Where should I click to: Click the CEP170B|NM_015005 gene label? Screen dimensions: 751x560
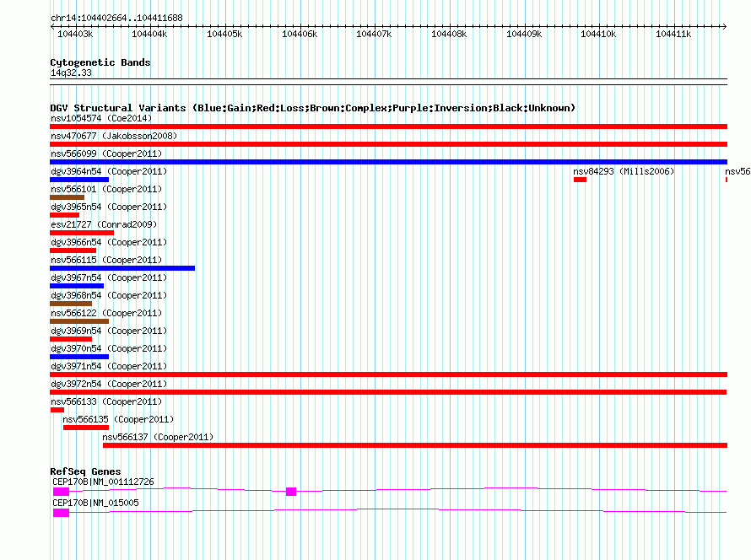[x=95, y=503]
